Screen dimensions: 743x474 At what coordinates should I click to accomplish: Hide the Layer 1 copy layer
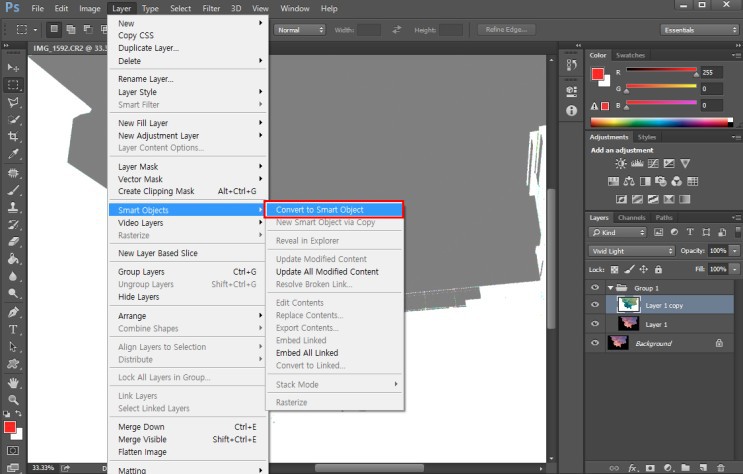pyautogui.click(x=595, y=305)
